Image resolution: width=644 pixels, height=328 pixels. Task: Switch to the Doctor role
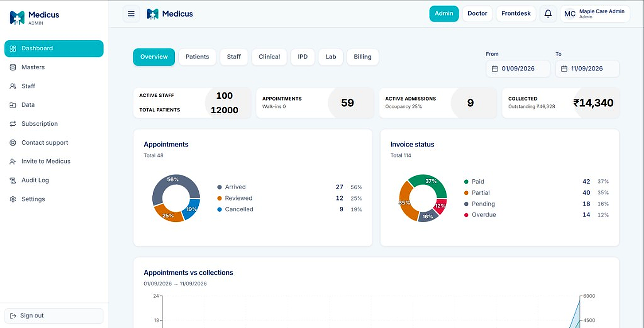pyautogui.click(x=477, y=13)
